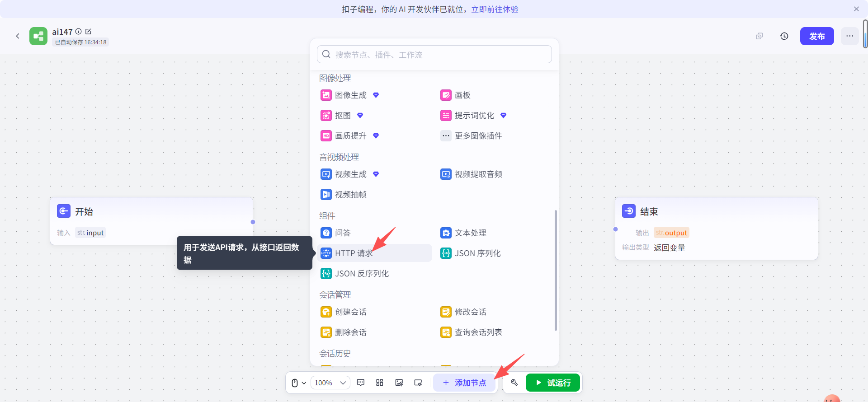Click the minimap toolbar icon

(x=418, y=383)
